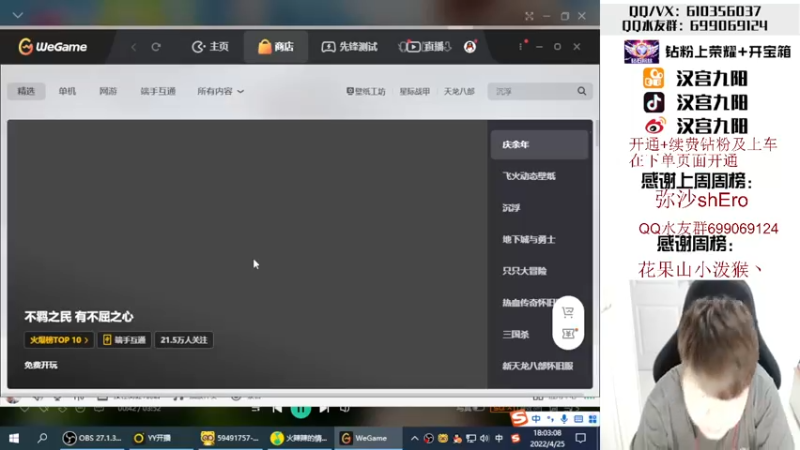
Task: Open the 直播 live tab
Action: click(425, 47)
